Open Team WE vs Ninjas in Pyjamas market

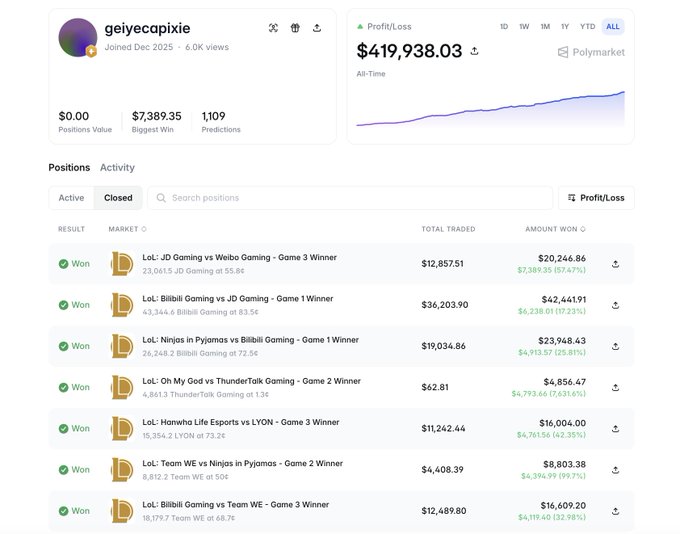[242, 463]
